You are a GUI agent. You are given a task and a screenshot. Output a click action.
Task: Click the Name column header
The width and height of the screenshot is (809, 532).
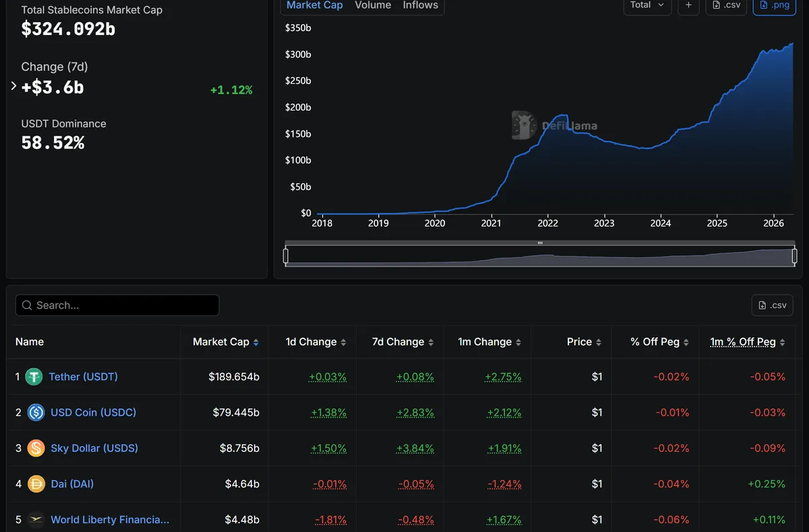click(x=30, y=342)
